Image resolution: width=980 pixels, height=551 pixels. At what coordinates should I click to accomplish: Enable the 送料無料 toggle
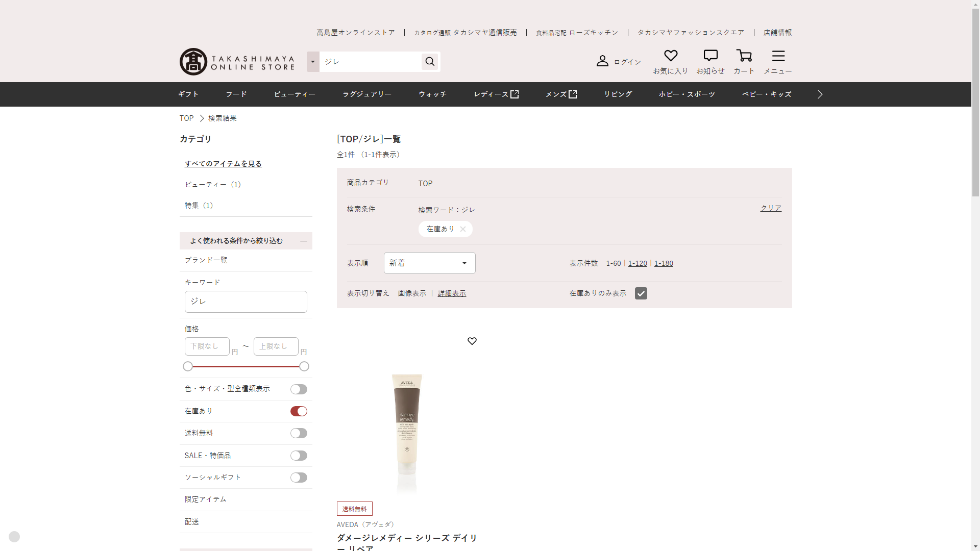[299, 433]
